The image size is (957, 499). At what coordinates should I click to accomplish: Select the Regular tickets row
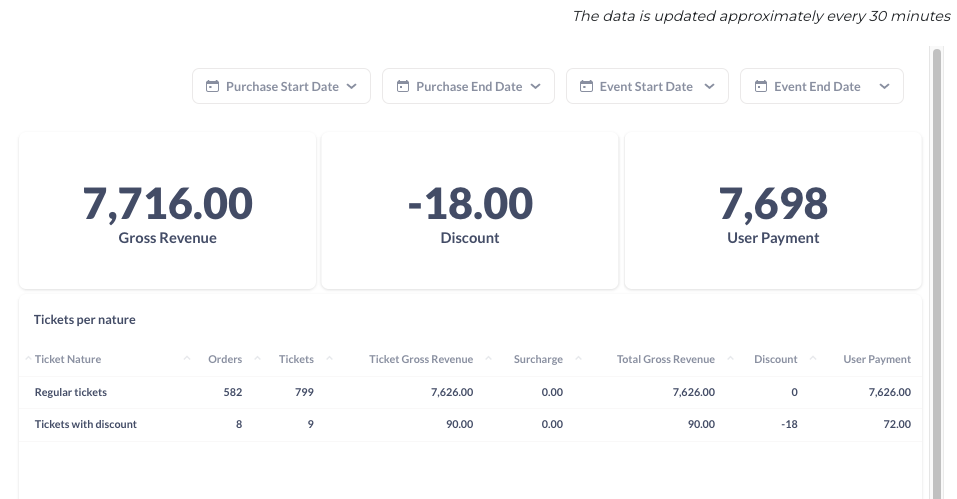(x=470, y=392)
